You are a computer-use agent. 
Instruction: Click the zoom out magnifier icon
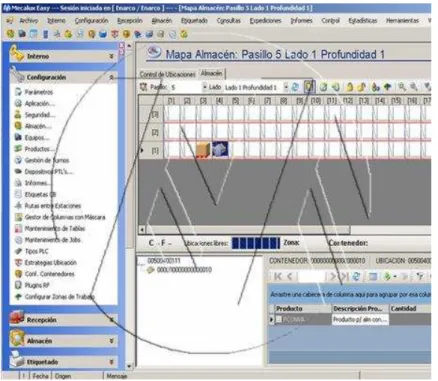(x=414, y=87)
